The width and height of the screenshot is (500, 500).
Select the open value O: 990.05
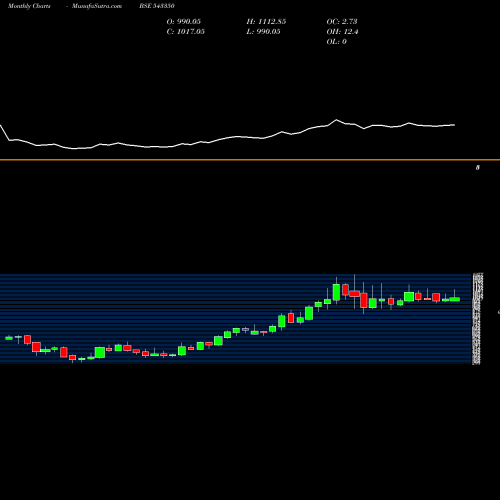tap(184, 22)
